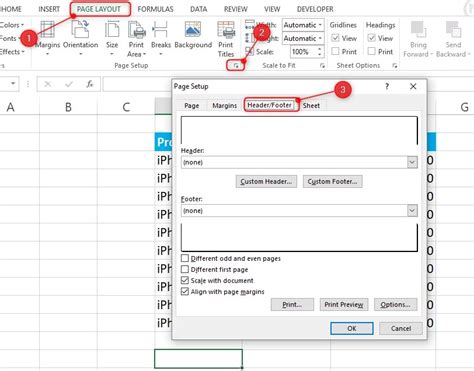The image size is (474, 371).
Task: Launch the Page Setup dialog launcher
Action: (236, 66)
